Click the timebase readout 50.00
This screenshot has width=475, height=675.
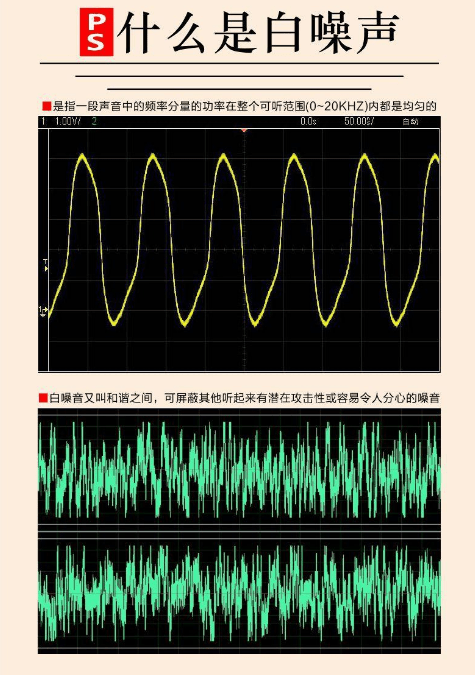click(359, 122)
